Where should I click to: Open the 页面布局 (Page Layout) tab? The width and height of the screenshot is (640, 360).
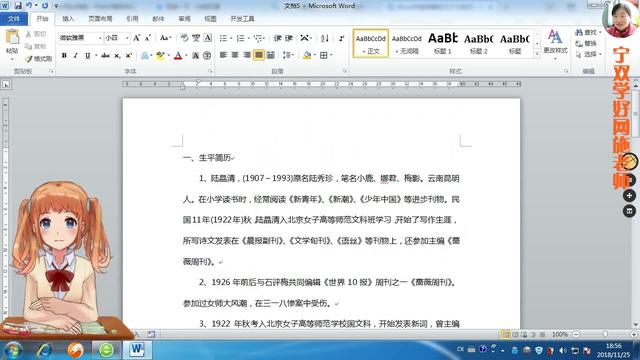coord(100,19)
